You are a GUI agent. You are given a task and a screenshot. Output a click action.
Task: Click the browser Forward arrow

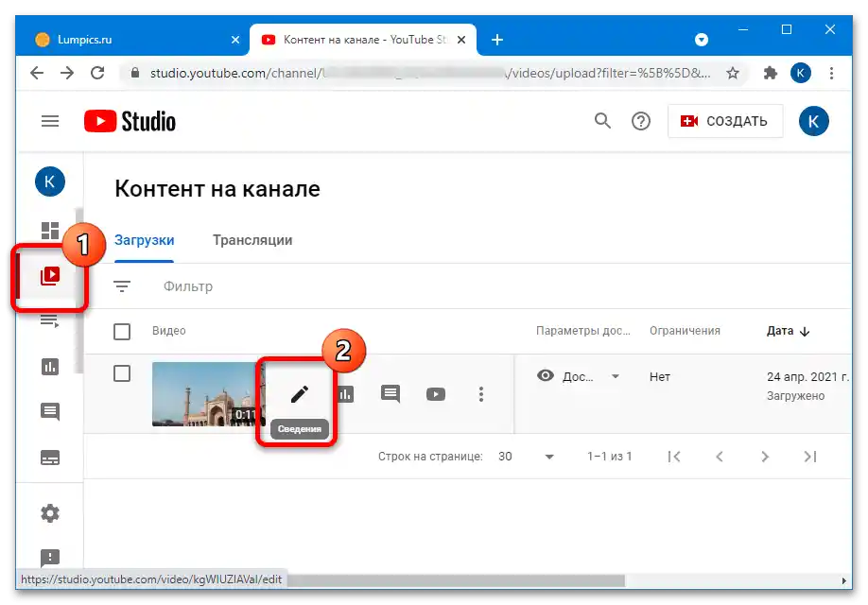click(67, 73)
